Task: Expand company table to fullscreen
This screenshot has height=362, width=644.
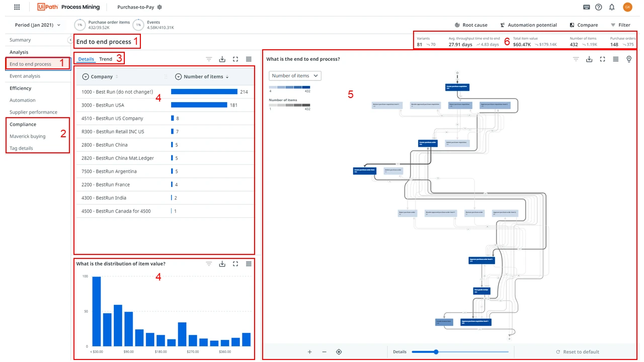Action: coord(235,59)
